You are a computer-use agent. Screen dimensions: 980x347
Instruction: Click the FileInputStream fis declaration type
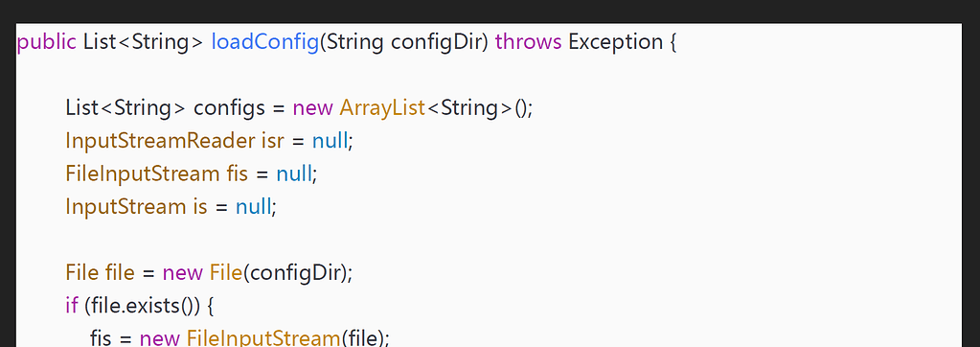[x=143, y=173]
